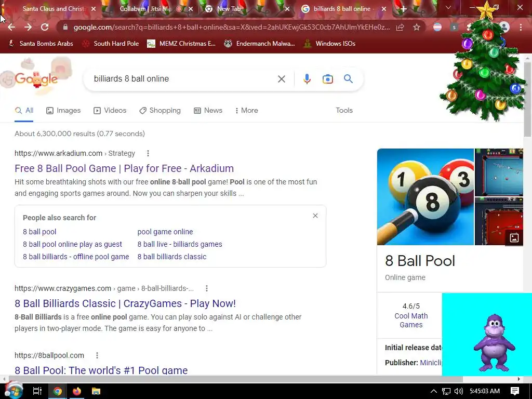Open the notification center icon
This screenshot has height=399, width=532.
pyautogui.click(x=515, y=391)
